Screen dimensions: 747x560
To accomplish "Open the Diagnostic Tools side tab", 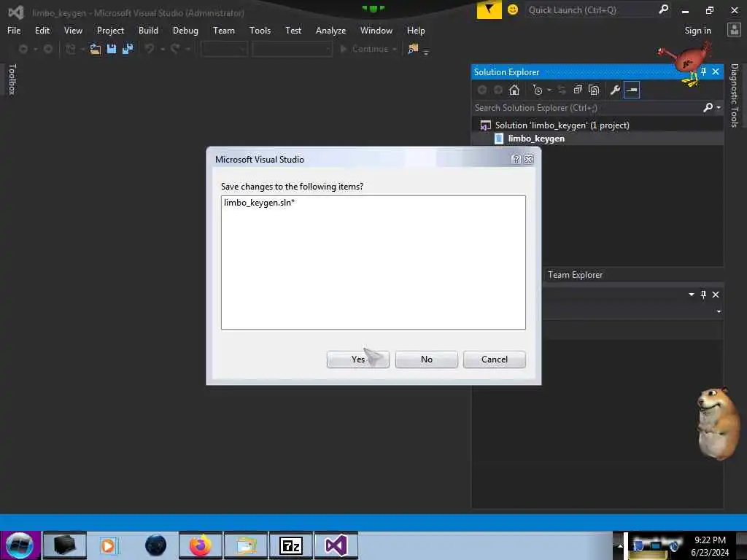I will (735, 96).
